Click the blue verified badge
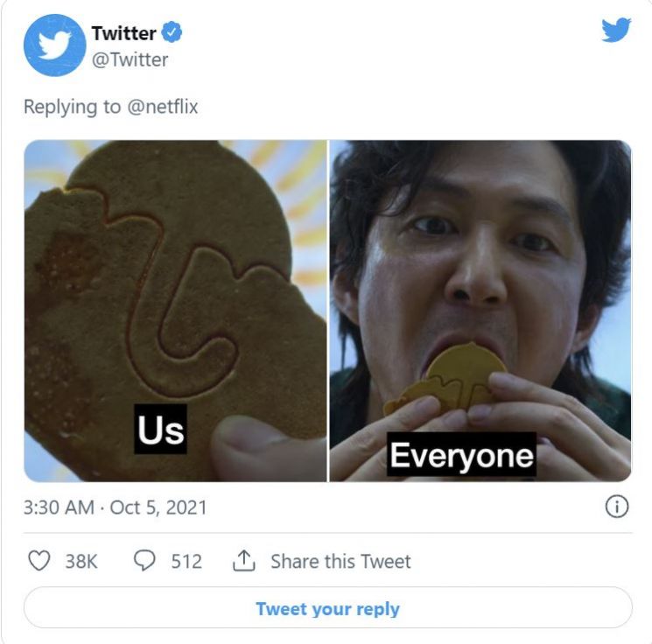 pyautogui.click(x=172, y=34)
